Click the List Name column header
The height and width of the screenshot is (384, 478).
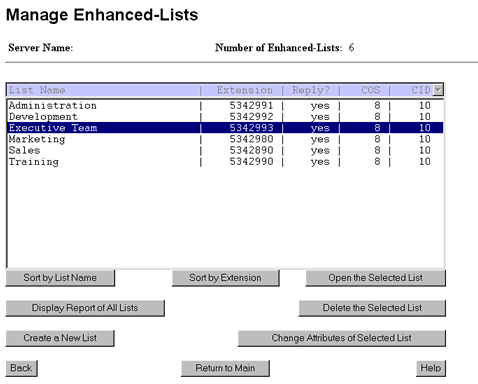pyautogui.click(x=37, y=90)
